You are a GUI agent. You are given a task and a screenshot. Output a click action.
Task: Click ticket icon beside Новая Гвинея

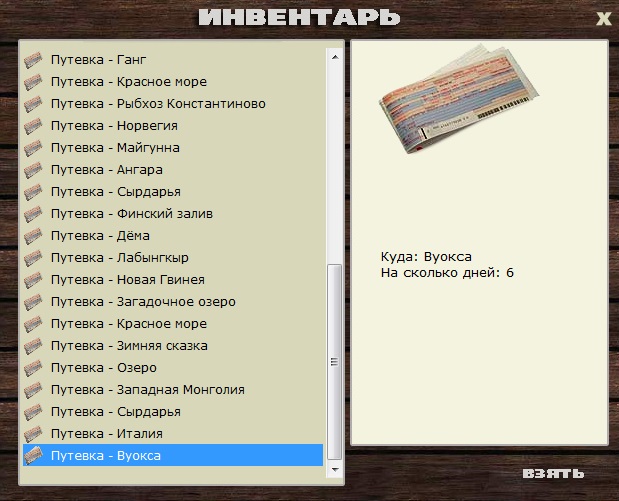[33, 280]
